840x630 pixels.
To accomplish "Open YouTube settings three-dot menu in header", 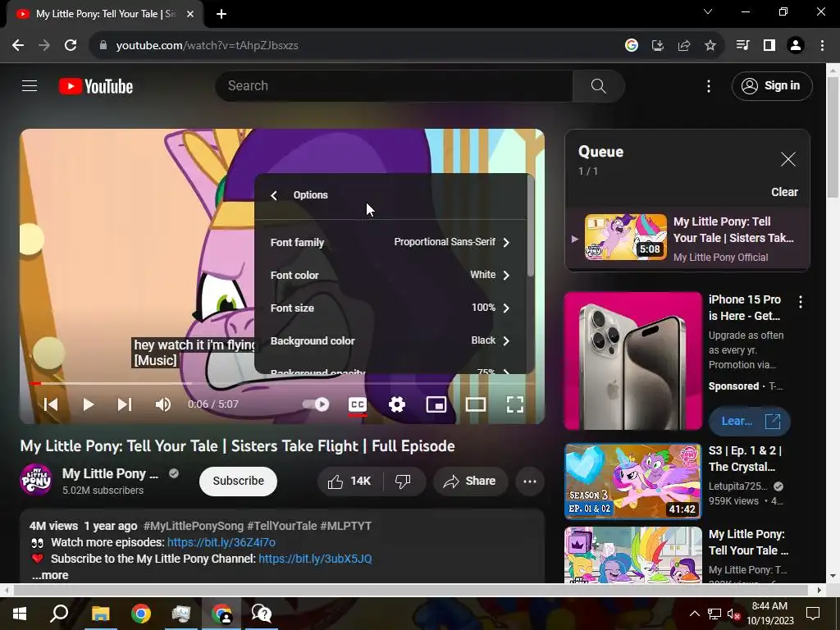I will pos(709,86).
